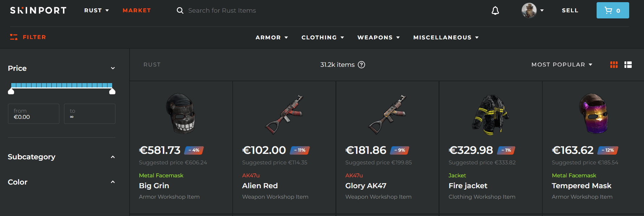
Task: Click the help icon next to 31.2k items
Action: [x=361, y=65]
